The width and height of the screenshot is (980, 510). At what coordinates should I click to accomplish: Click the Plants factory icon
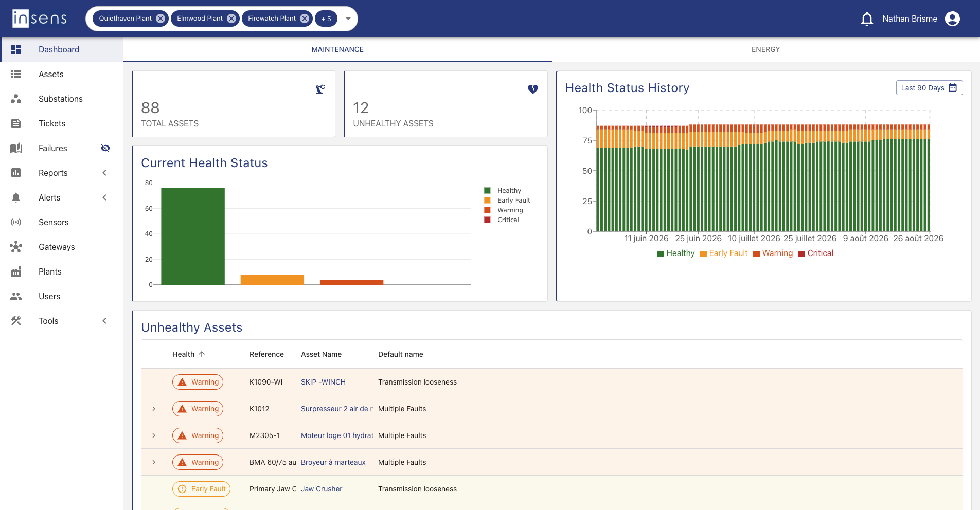click(16, 271)
